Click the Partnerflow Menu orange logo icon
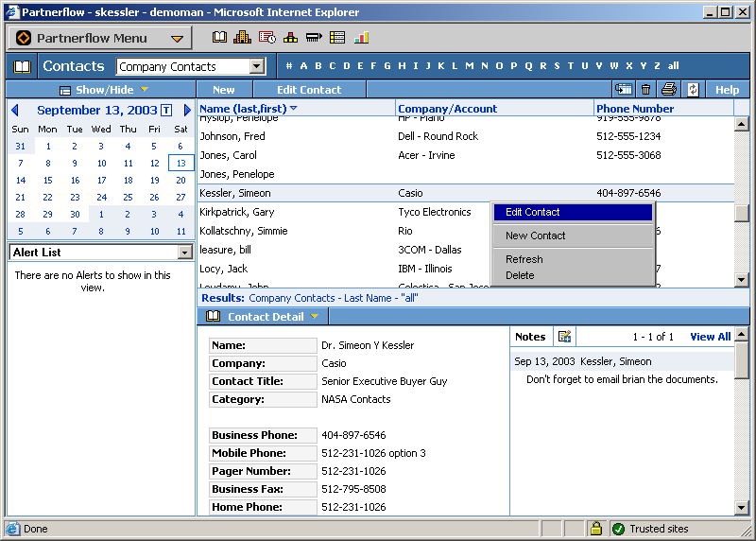Image resolution: width=756 pixels, height=541 pixels. tap(23, 38)
